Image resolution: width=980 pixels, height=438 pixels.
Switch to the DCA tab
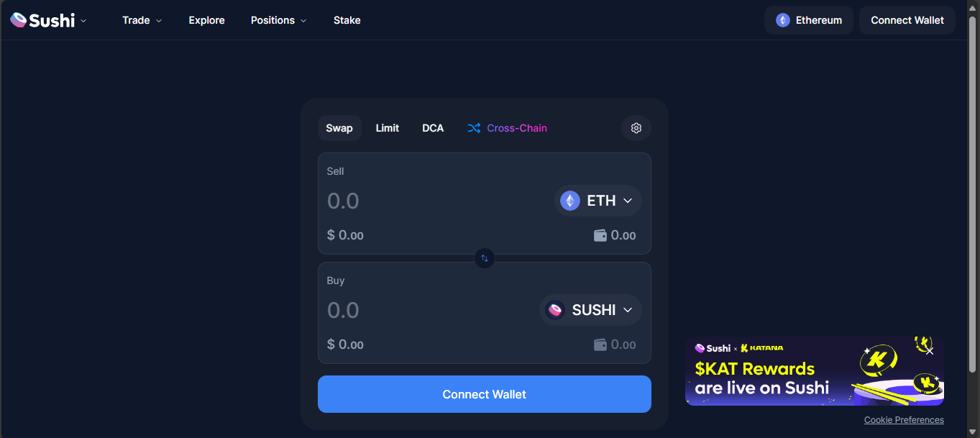433,128
